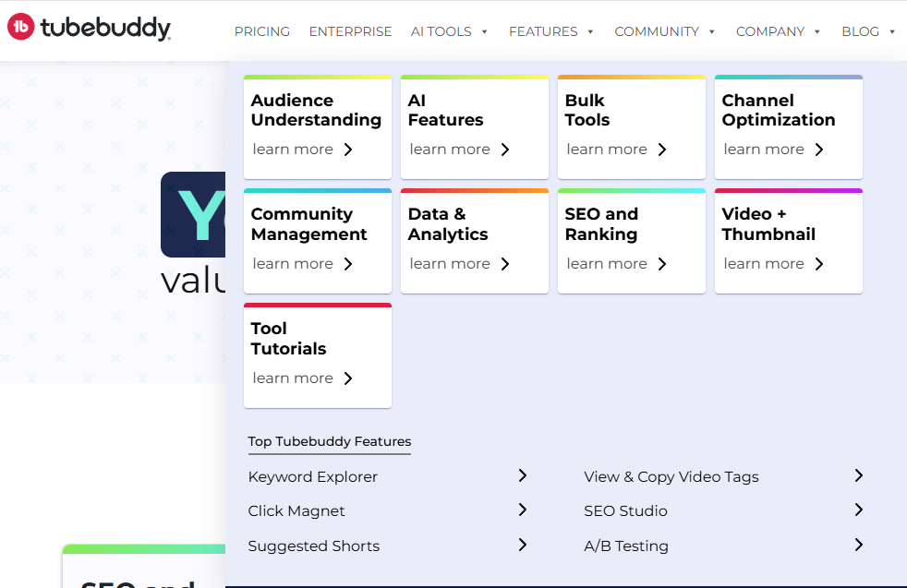Click the arrow beside A/B Testing
The image size is (907, 588).
(858, 545)
